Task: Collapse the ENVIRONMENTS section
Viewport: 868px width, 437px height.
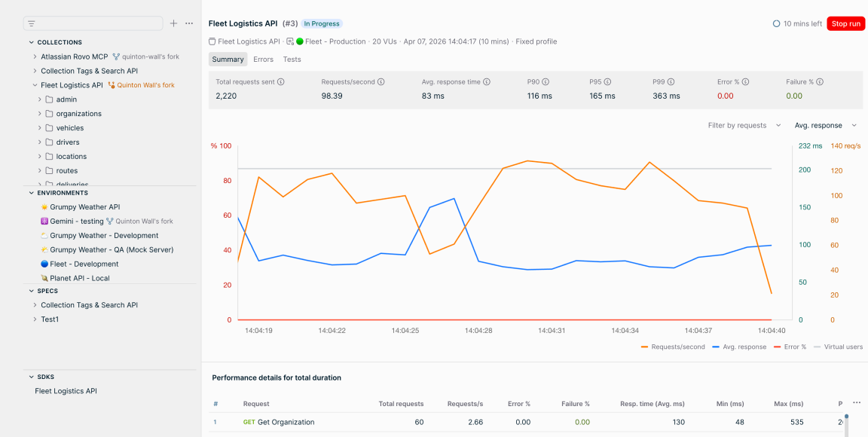Action: (31, 193)
